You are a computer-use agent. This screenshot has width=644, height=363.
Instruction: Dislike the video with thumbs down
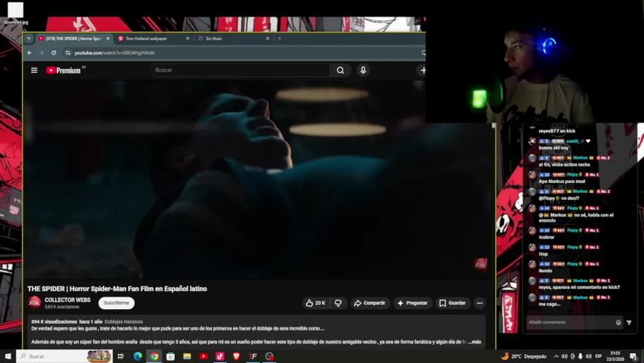[x=338, y=303]
